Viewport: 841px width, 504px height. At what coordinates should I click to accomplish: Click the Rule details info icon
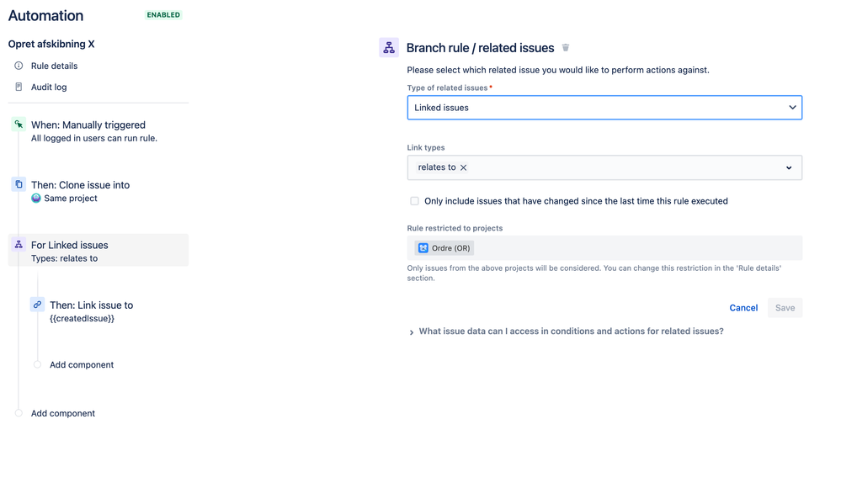click(x=19, y=66)
